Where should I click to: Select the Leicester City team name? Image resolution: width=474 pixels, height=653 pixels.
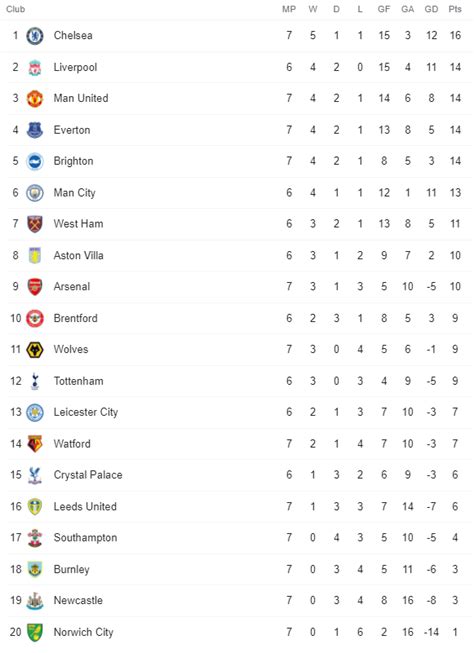pos(86,412)
